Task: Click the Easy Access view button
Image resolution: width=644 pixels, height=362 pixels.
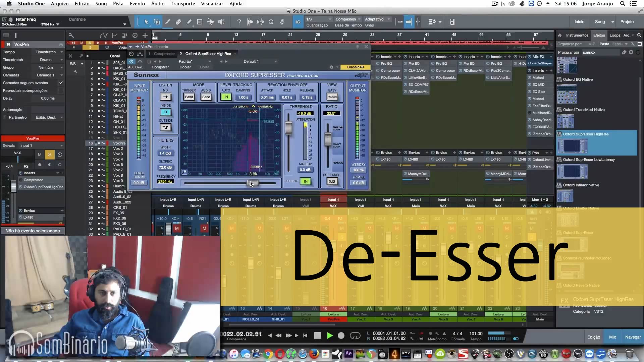Action: (332, 97)
